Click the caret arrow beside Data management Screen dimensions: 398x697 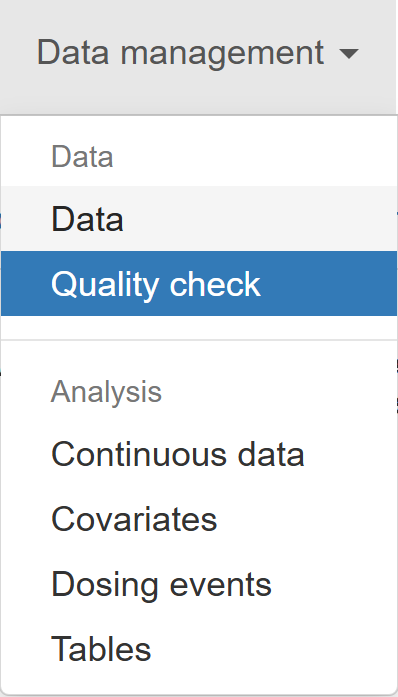point(348,54)
